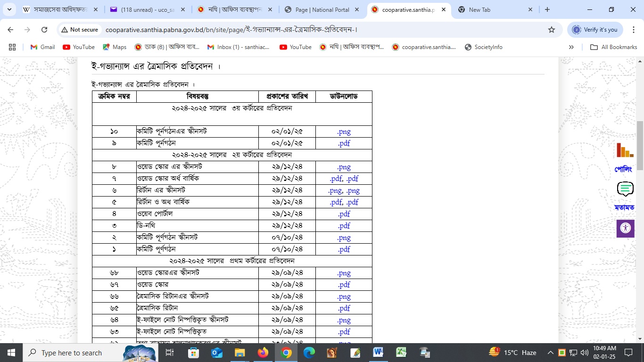
Task: Open Excel from the taskbar
Action: pos(401,353)
